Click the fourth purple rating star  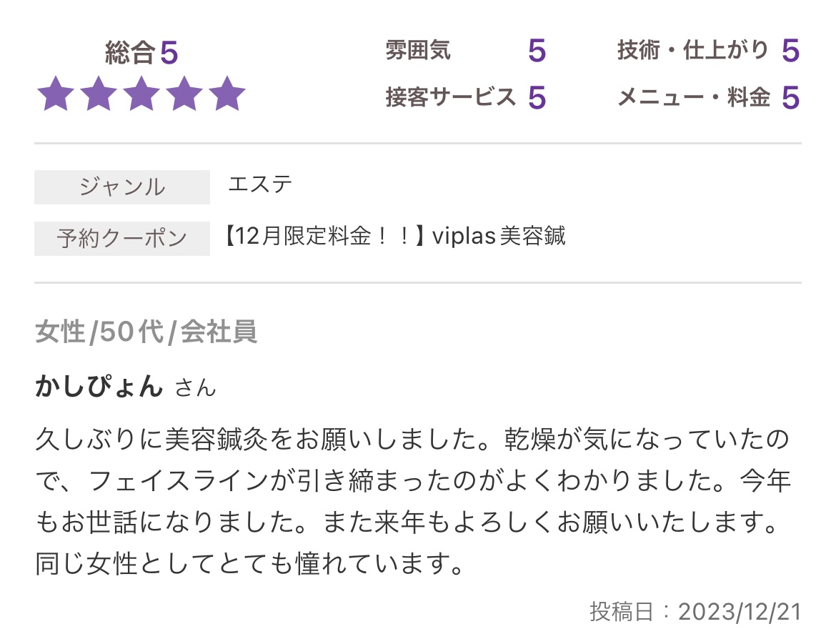(x=184, y=95)
